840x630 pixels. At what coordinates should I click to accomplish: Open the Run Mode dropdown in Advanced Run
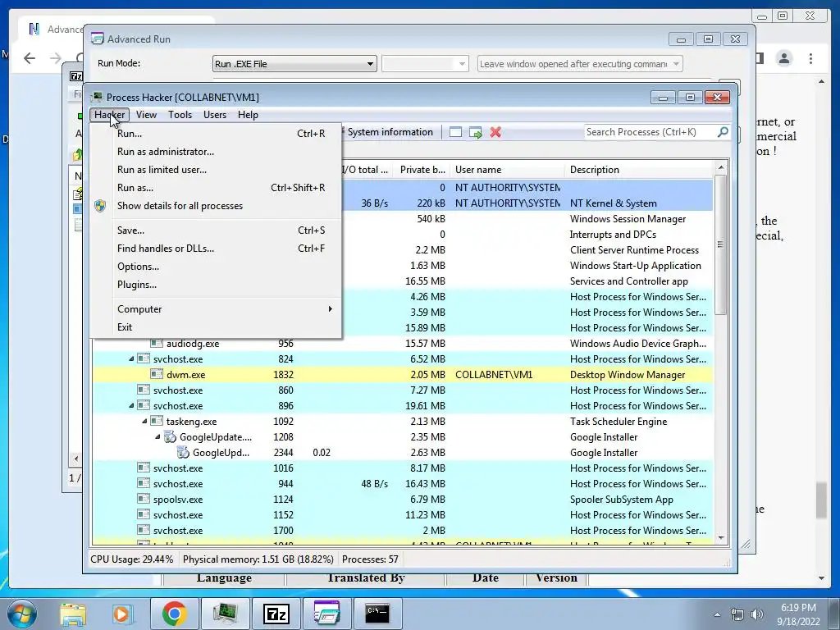pos(294,64)
